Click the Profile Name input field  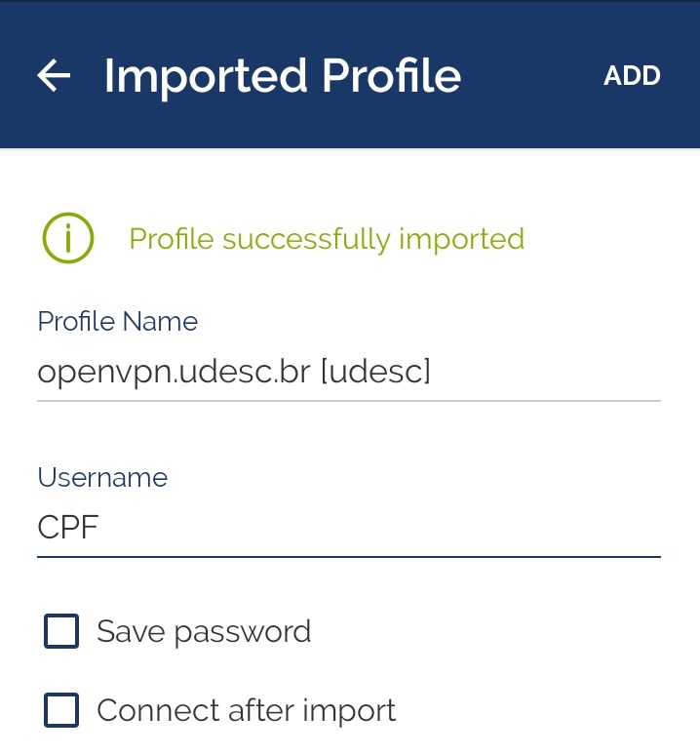(348, 372)
